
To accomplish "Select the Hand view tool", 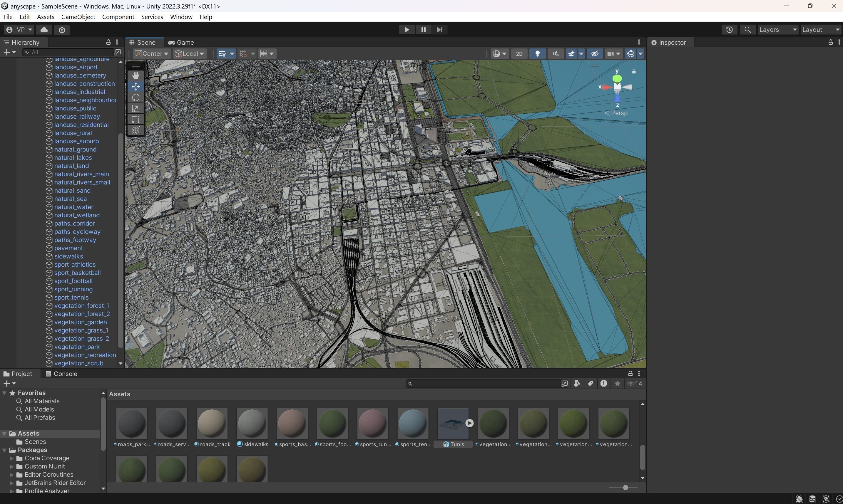I will point(136,75).
